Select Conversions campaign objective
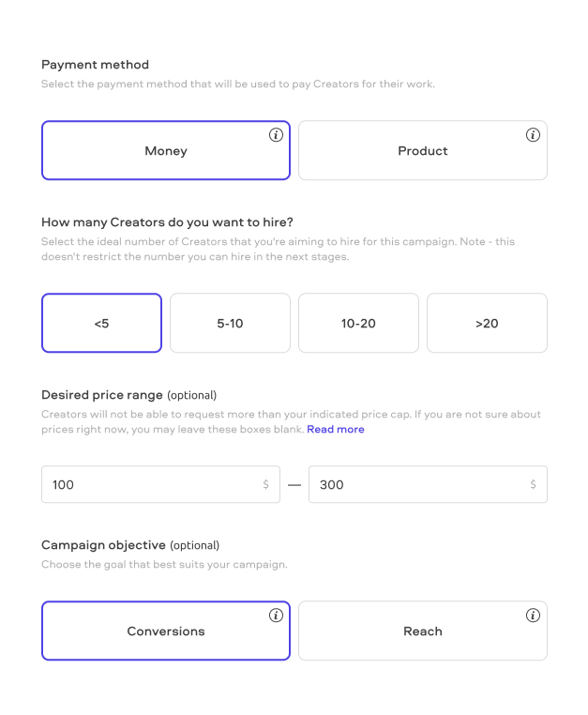 pos(166,631)
